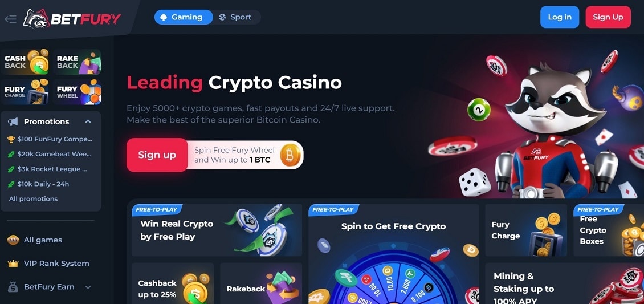Collapse the Promotions section chevron
Viewport: 644px width, 304px height.
[88, 121]
